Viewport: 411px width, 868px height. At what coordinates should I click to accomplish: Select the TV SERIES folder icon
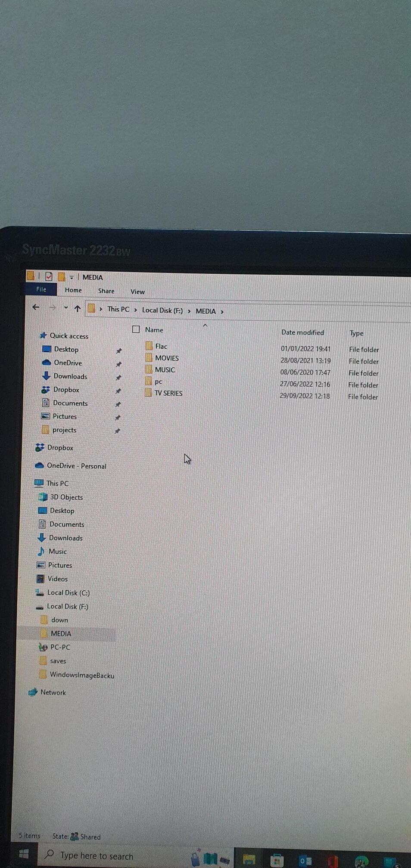(148, 393)
